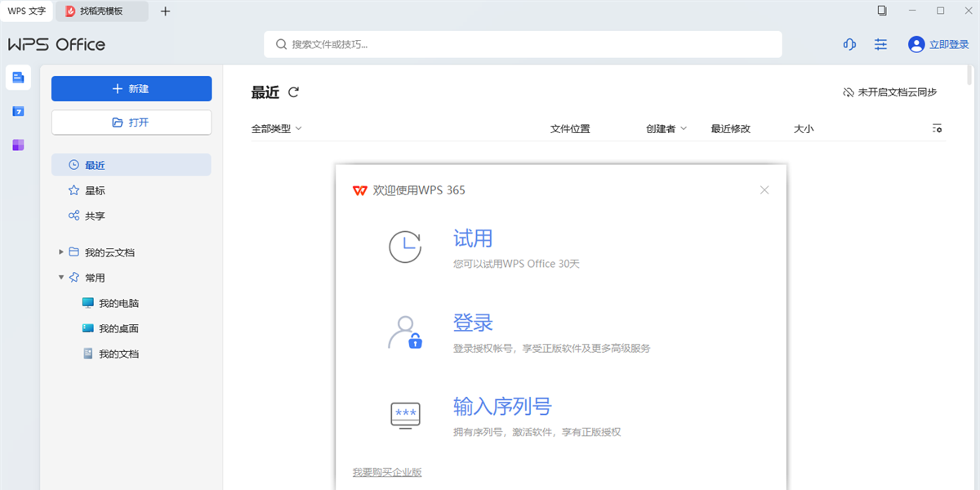The width and height of the screenshot is (980, 490).
Task: Open the 创建者 column dropdown
Action: tap(666, 128)
